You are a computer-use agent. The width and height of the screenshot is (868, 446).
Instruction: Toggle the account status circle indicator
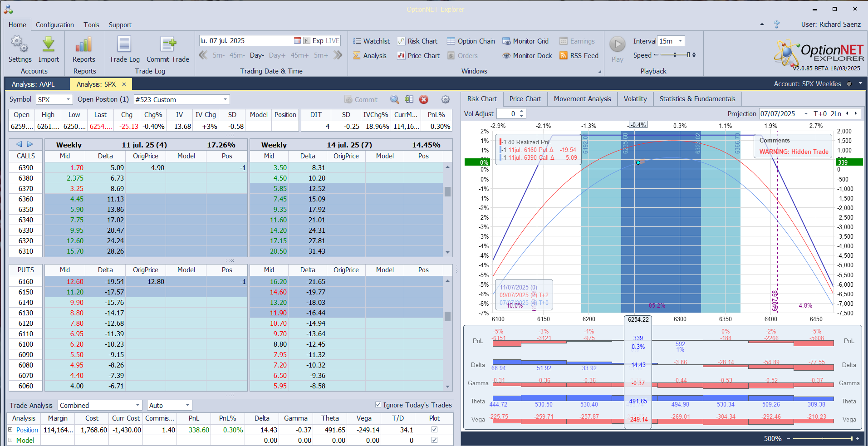(x=849, y=84)
